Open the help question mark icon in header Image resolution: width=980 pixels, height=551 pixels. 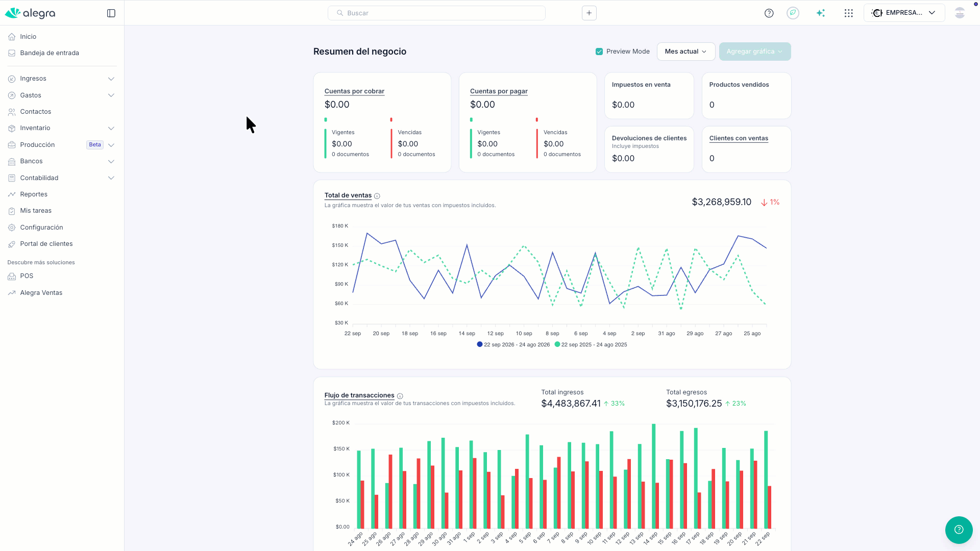(769, 13)
